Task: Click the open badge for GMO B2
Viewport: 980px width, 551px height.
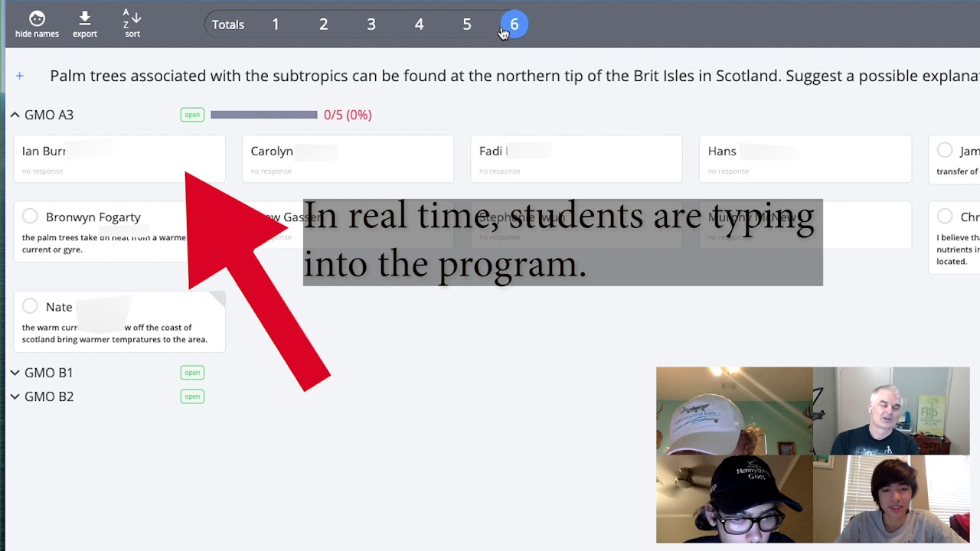Action: point(192,396)
